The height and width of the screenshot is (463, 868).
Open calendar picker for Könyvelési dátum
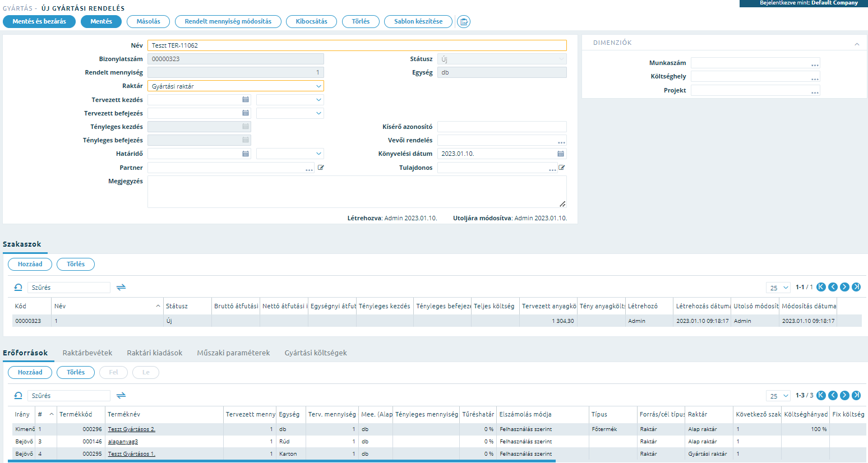point(561,154)
